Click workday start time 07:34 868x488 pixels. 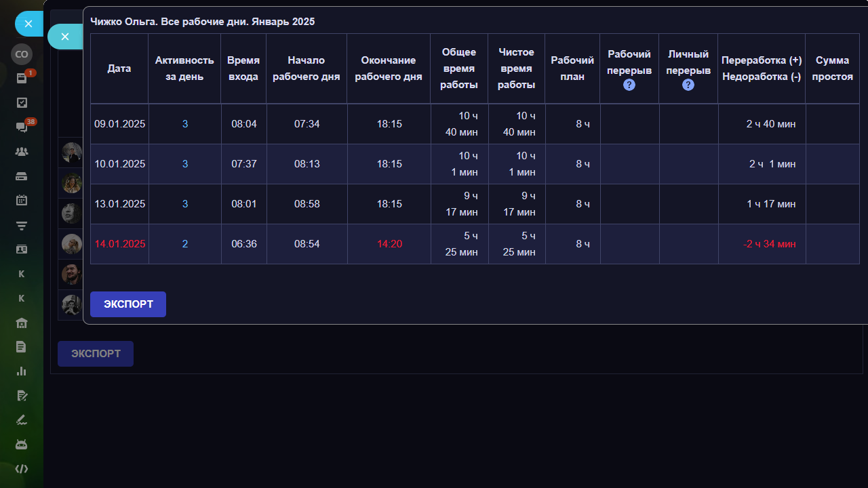point(307,124)
